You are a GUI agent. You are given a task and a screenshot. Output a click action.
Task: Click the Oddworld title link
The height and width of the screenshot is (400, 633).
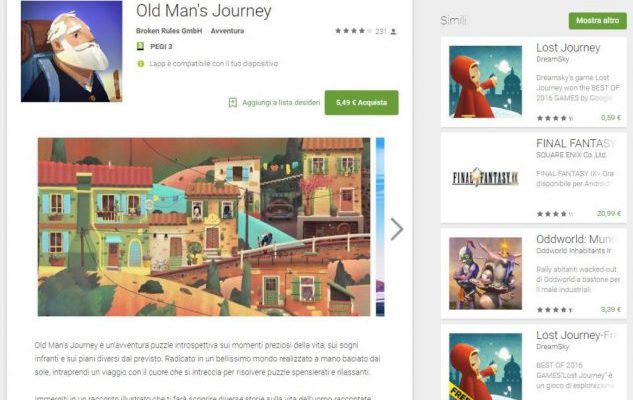tap(575, 239)
